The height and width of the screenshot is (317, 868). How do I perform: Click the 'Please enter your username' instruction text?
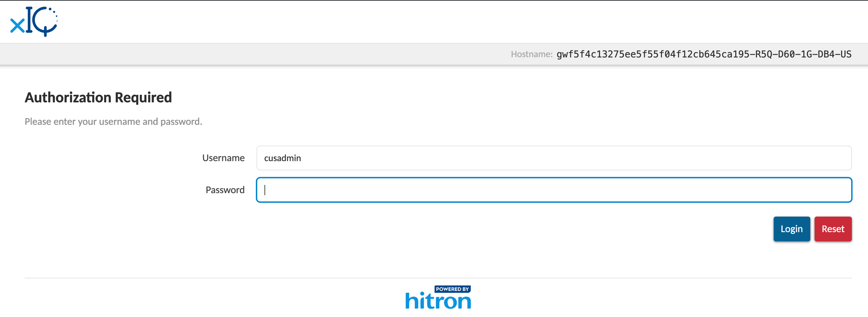click(113, 122)
